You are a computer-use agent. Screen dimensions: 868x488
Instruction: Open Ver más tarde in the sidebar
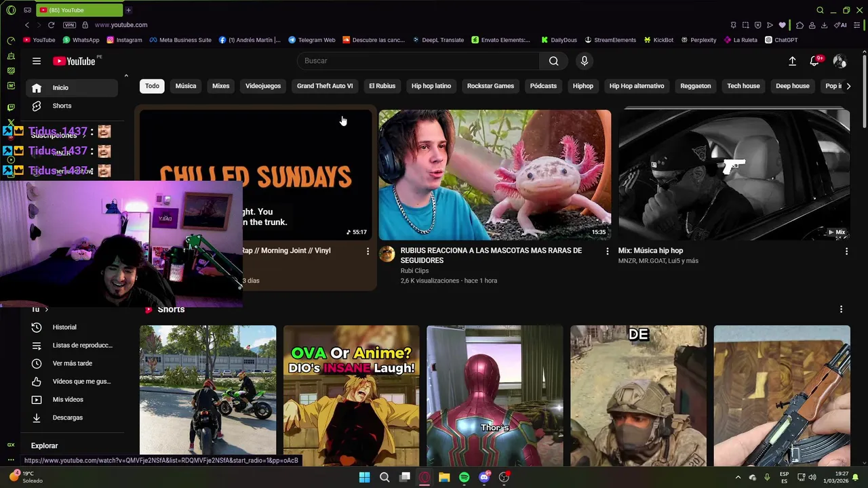[72, 363]
